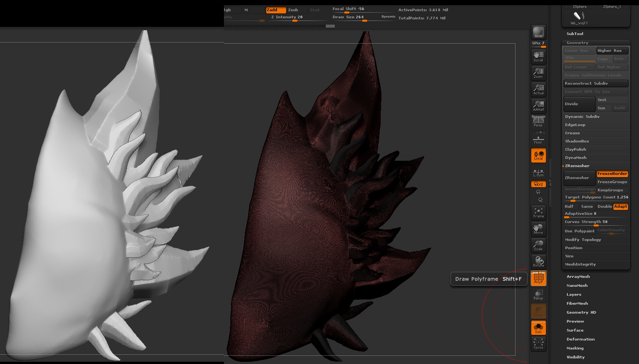The width and height of the screenshot is (639, 364).
Task: Open the Masking menu section
Action: [575, 348]
